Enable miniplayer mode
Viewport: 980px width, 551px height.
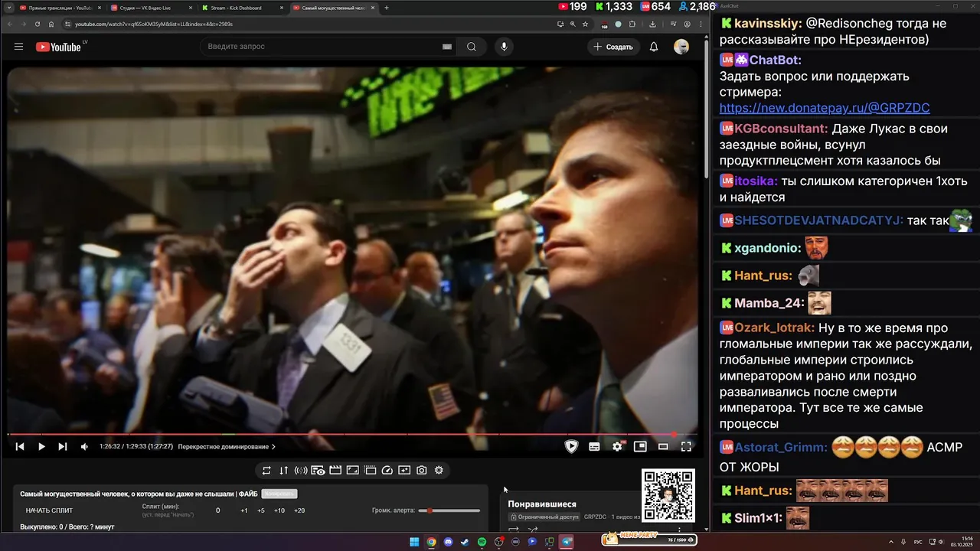coord(640,447)
